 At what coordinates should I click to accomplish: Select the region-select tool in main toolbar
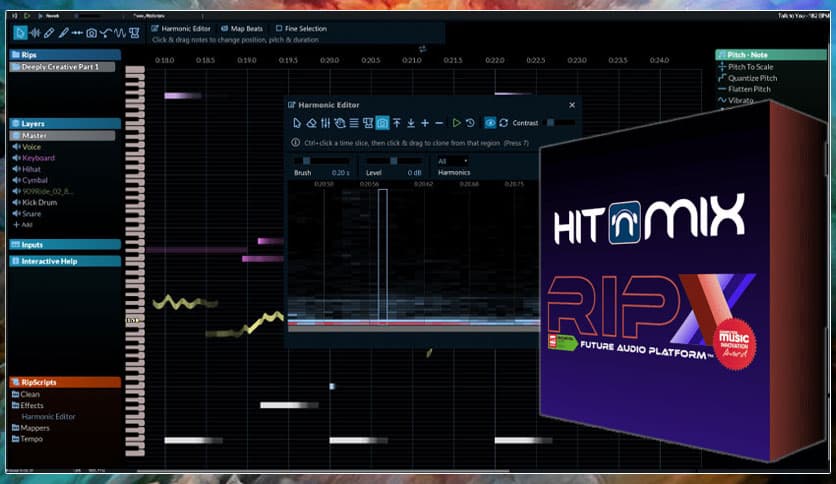[134, 33]
